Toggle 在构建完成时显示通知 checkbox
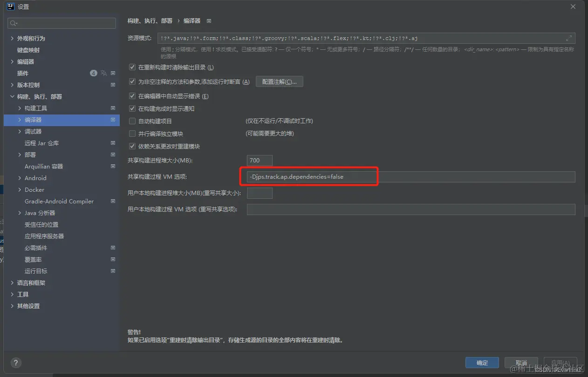The height and width of the screenshot is (377, 588). (x=132, y=109)
